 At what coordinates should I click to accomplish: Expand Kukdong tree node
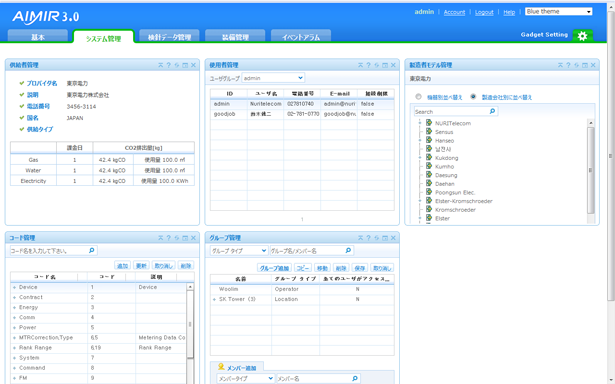pyautogui.click(x=420, y=158)
